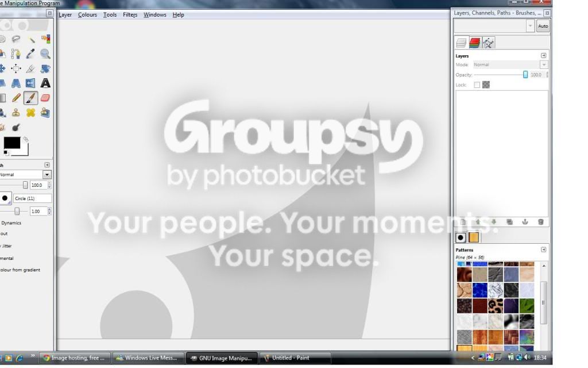Switch to Windows Live Messenger in taskbar
Screen dimensions: 588x368
click(148, 358)
